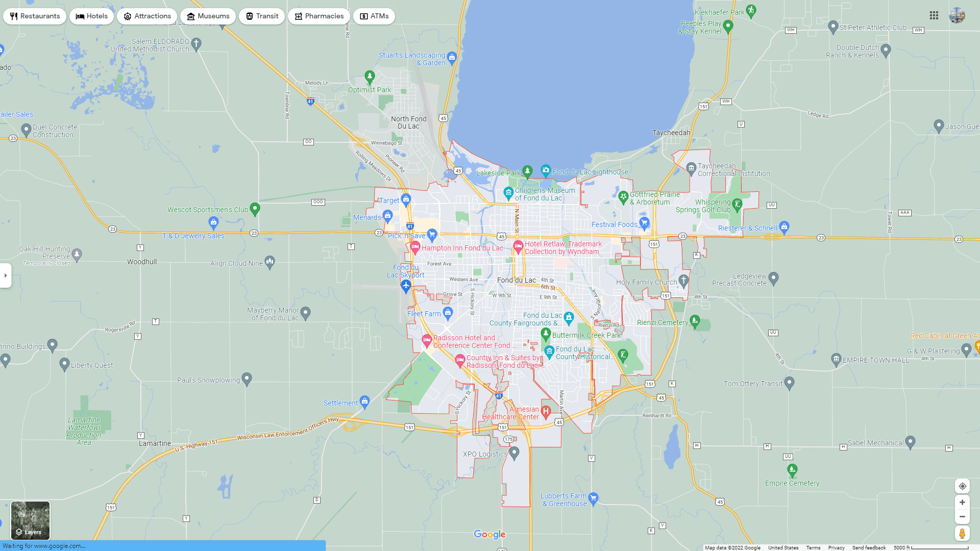This screenshot has height=551, width=980.
Task: Click the Street View pegman icon
Action: (962, 534)
